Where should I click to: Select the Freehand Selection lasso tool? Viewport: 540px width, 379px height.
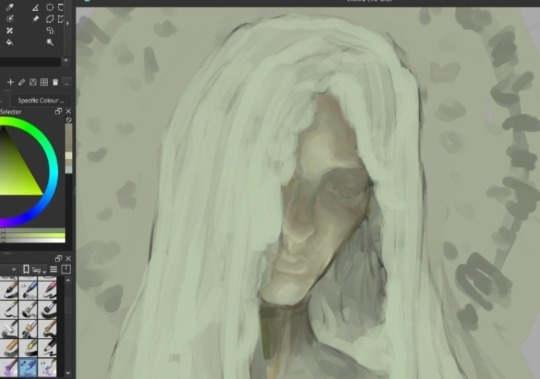click(x=50, y=31)
